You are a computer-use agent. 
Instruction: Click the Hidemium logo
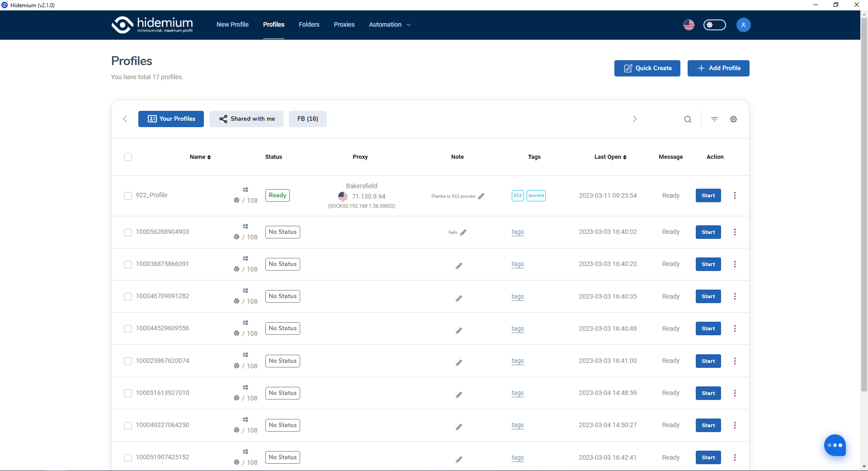[152, 25]
